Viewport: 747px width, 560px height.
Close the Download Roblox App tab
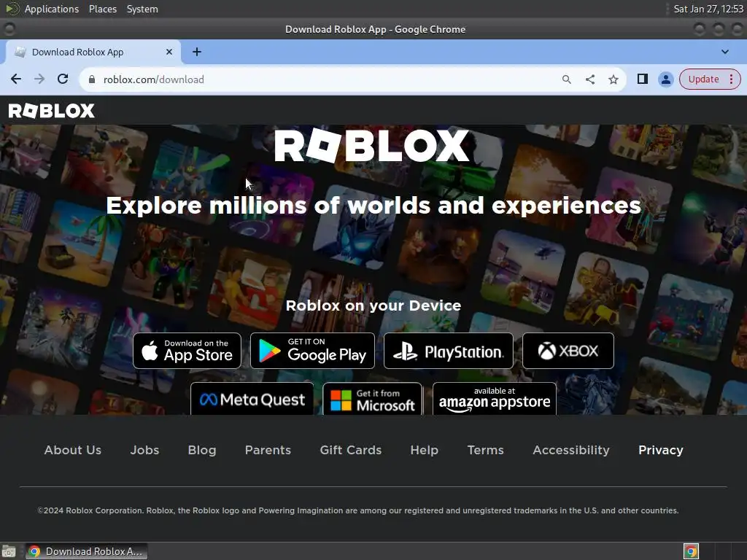pyautogui.click(x=169, y=52)
